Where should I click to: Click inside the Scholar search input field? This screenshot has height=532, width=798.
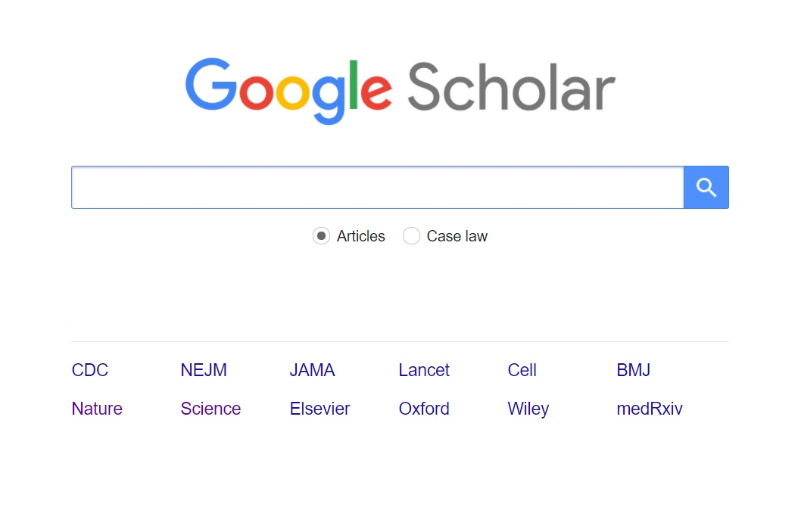(x=377, y=188)
